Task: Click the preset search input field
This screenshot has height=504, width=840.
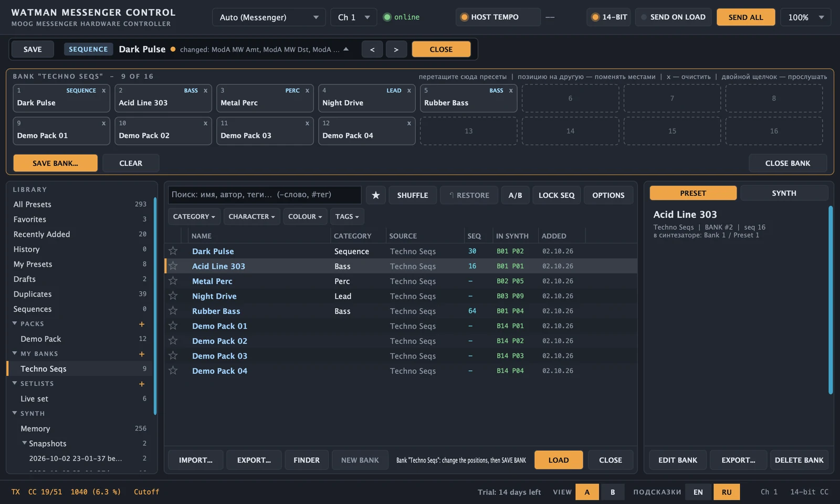Action: click(x=265, y=195)
